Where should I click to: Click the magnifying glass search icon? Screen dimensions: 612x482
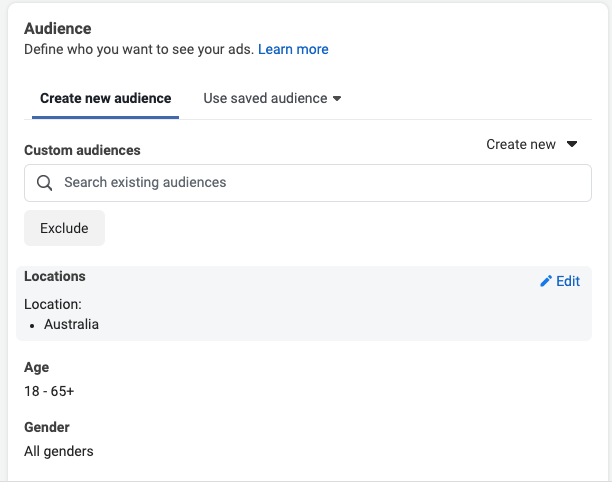(x=44, y=183)
